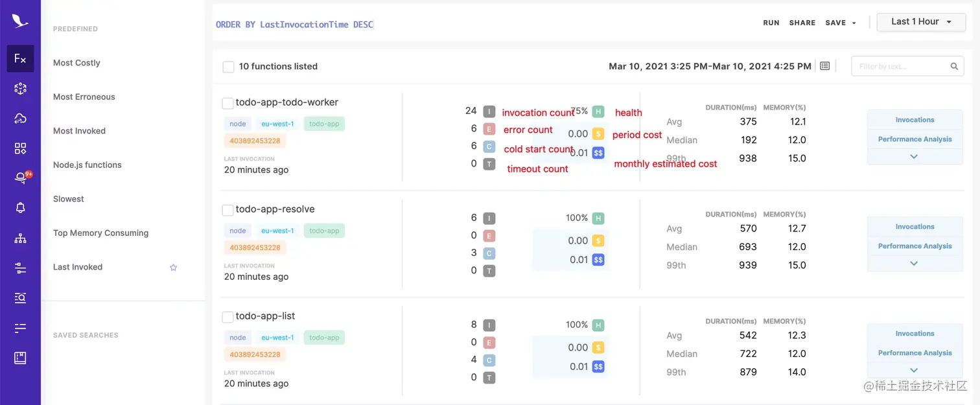Open Performance Analysis for todo-app-resolve
The width and height of the screenshot is (980, 405).
click(915, 246)
